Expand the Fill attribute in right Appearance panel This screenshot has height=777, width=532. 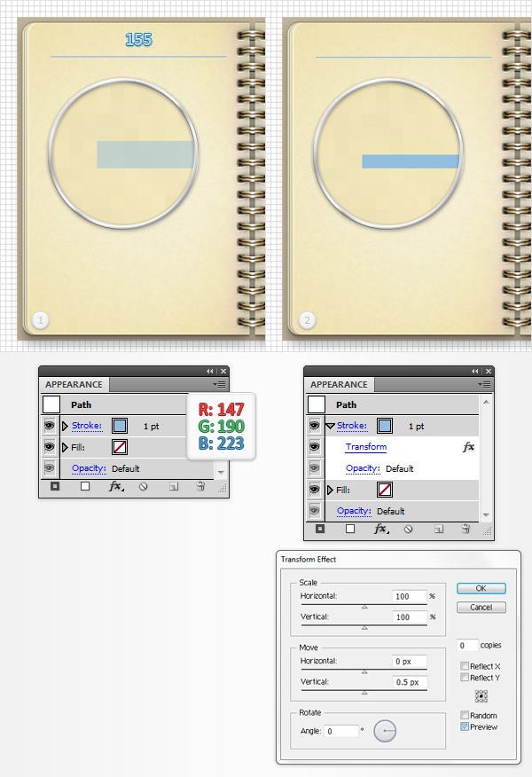click(x=330, y=490)
